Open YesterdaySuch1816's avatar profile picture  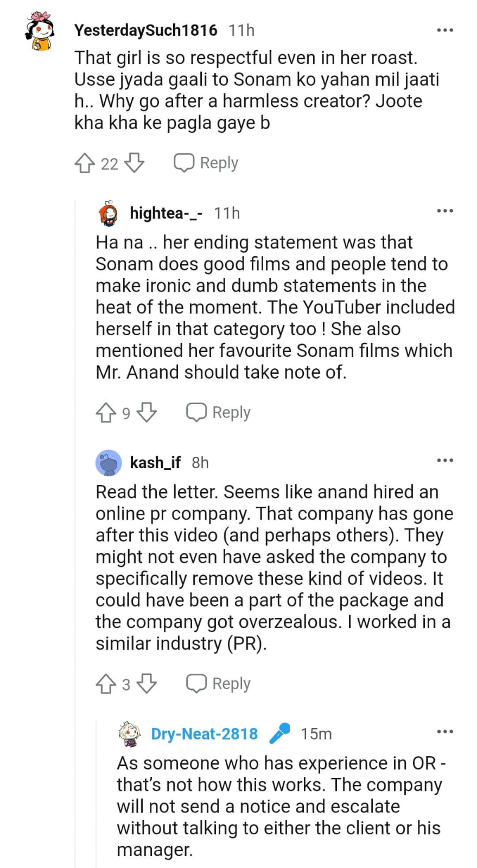coord(40,32)
